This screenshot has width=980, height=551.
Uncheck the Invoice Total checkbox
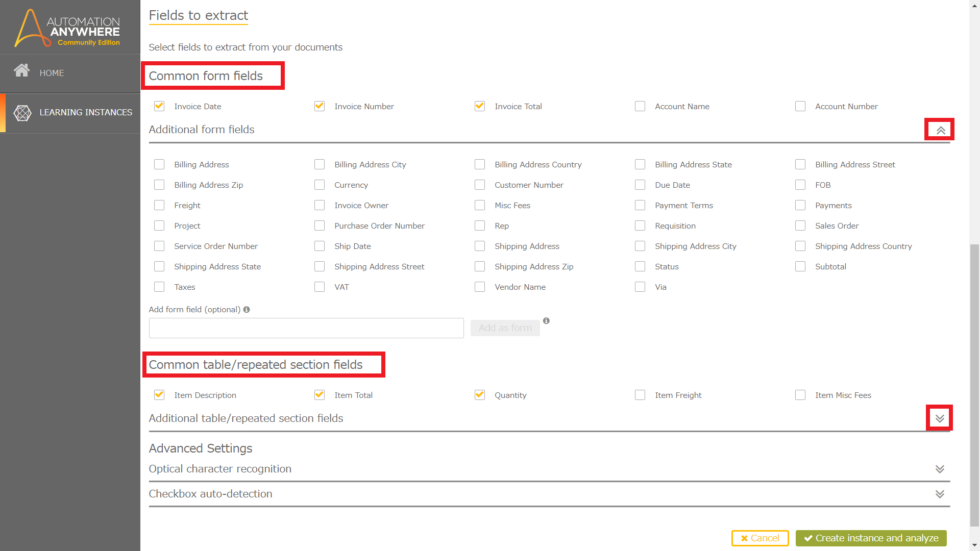point(480,106)
